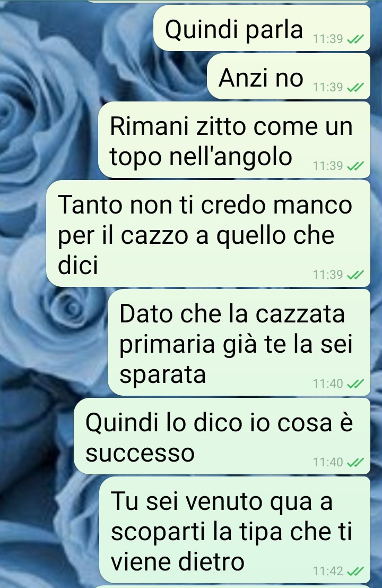The height and width of the screenshot is (588, 382).
Task: Tap the double check marks beside "Anzi no"
Action: tap(355, 87)
